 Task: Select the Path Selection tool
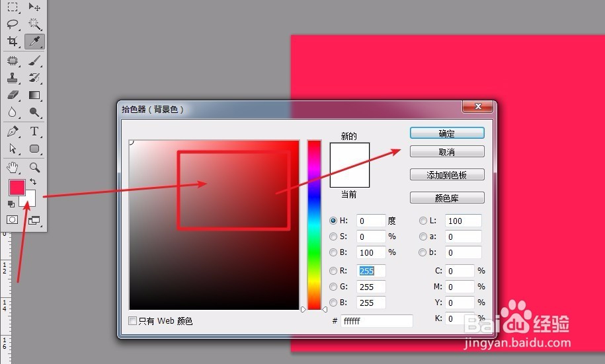[13, 149]
